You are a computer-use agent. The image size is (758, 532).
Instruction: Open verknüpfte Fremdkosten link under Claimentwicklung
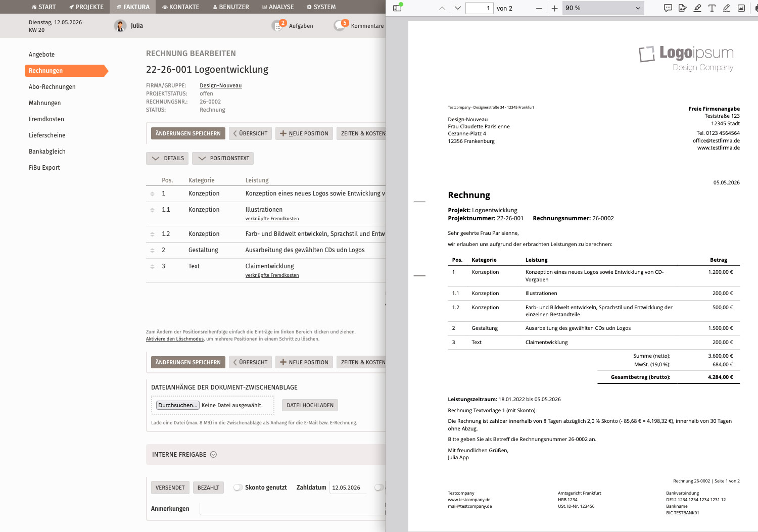(x=272, y=275)
